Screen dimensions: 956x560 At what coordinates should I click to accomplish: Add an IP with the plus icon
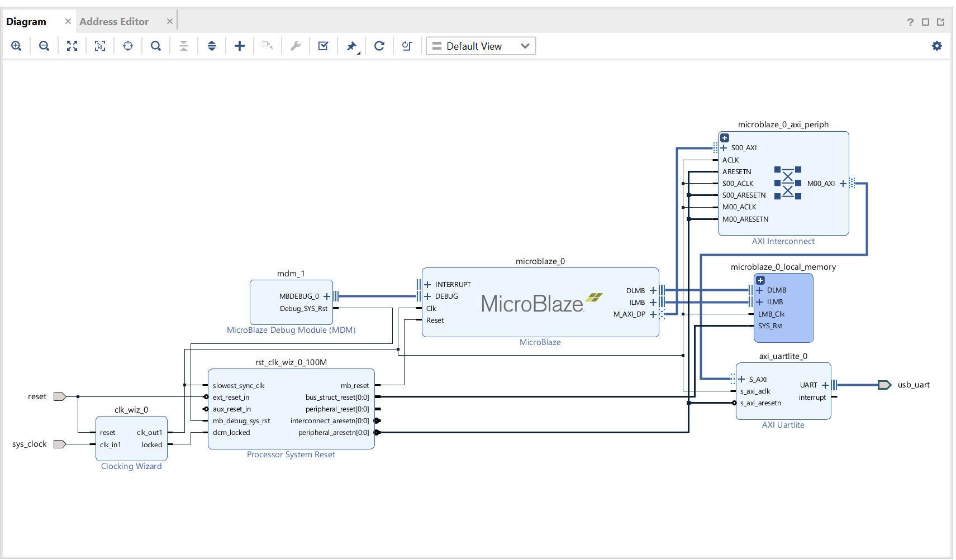click(x=240, y=46)
